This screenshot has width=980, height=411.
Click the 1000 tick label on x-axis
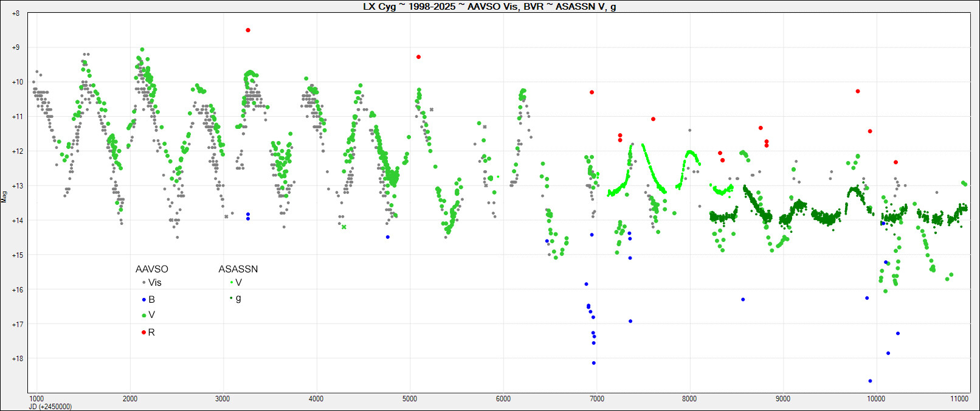point(36,399)
